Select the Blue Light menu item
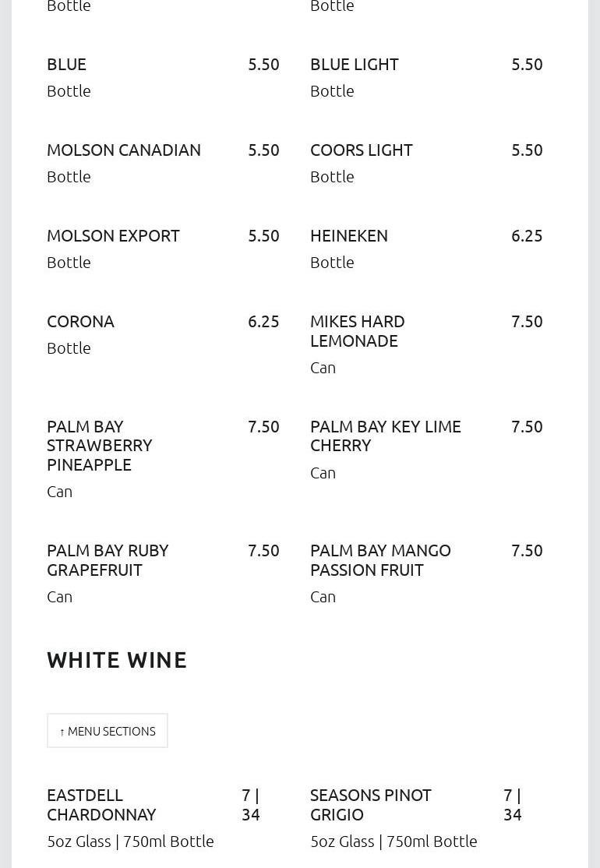Screen dimensions: 600x868 click(x=355, y=65)
